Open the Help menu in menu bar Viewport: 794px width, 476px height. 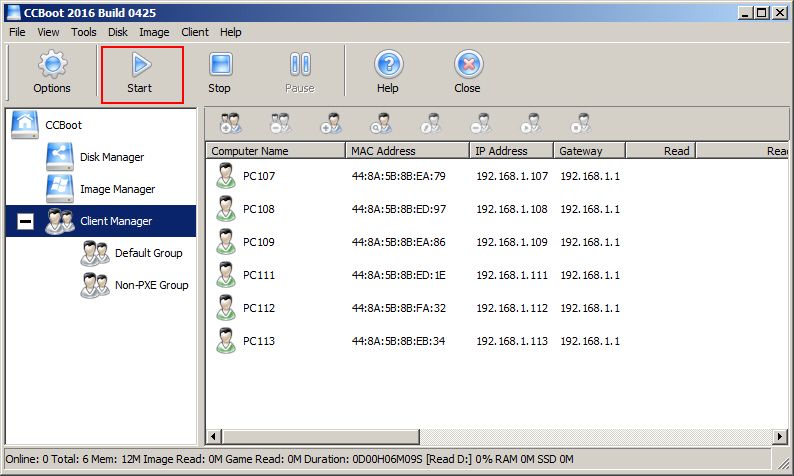[230, 32]
